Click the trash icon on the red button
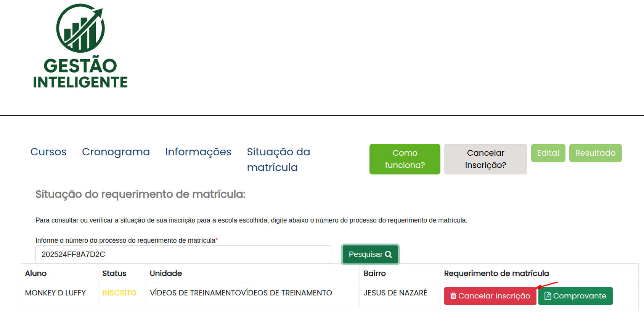This screenshot has height=321, width=644. coord(453,296)
